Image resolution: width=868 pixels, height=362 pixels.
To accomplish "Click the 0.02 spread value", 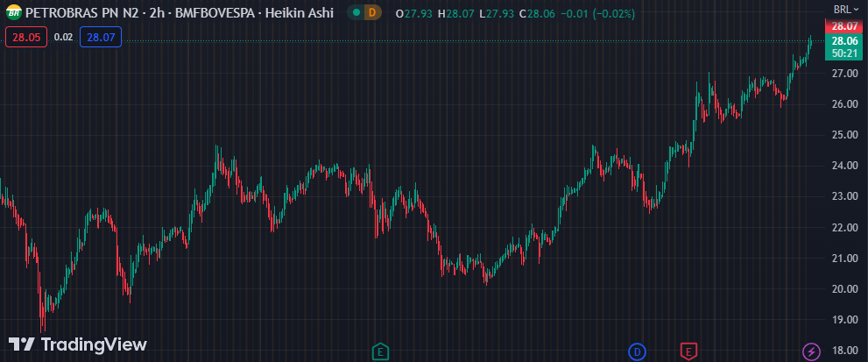I will tap(64, 37).
